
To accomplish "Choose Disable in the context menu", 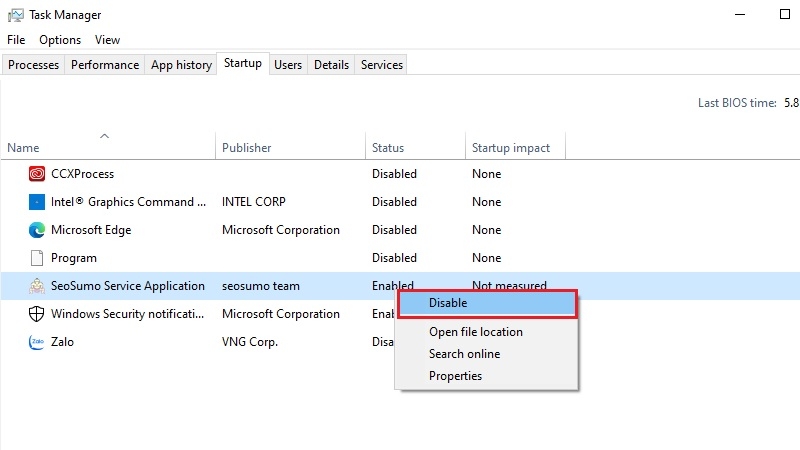I will 487,303.
